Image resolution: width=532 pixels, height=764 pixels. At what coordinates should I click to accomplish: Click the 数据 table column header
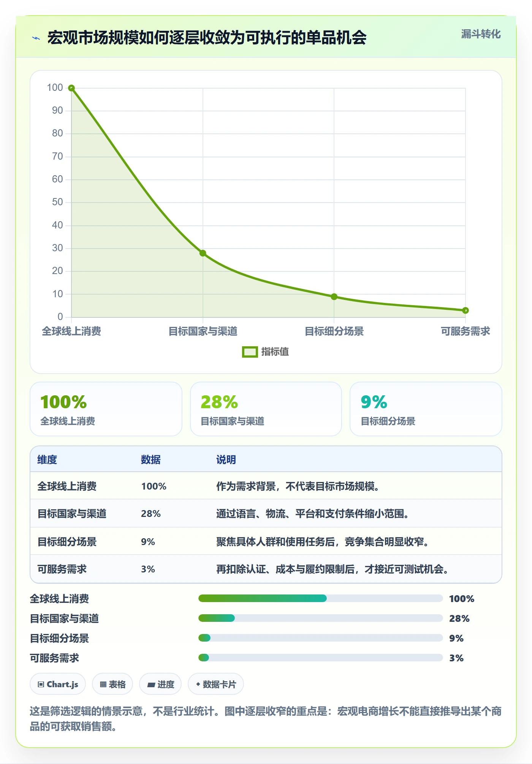coord(151,460)
